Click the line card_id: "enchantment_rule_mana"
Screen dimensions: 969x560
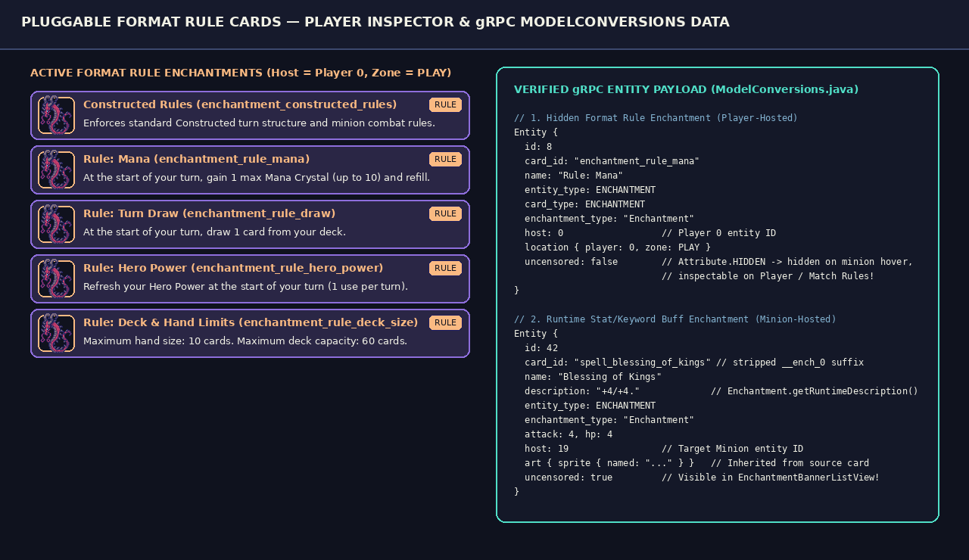click(612, 161)
